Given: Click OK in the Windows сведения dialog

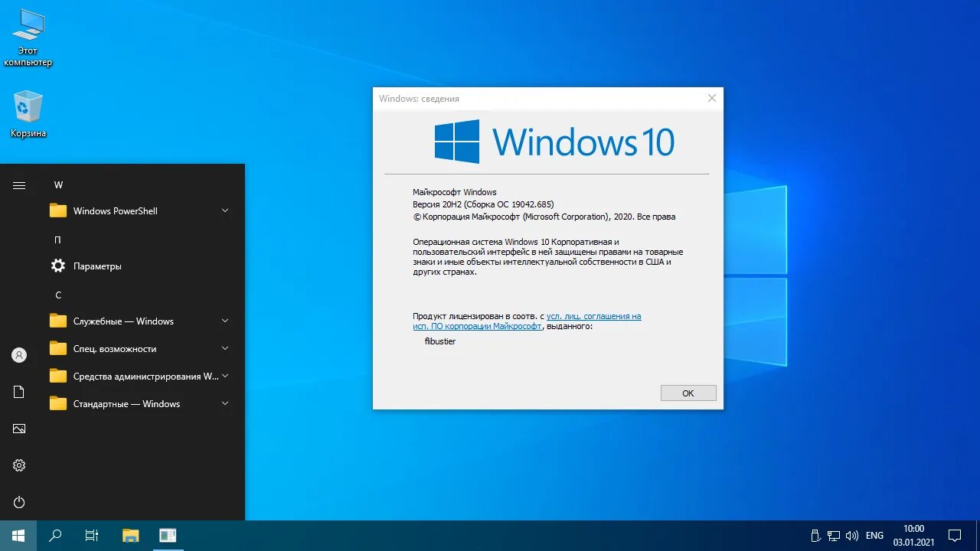Looking at the screenshot, I should coord(688,393).
